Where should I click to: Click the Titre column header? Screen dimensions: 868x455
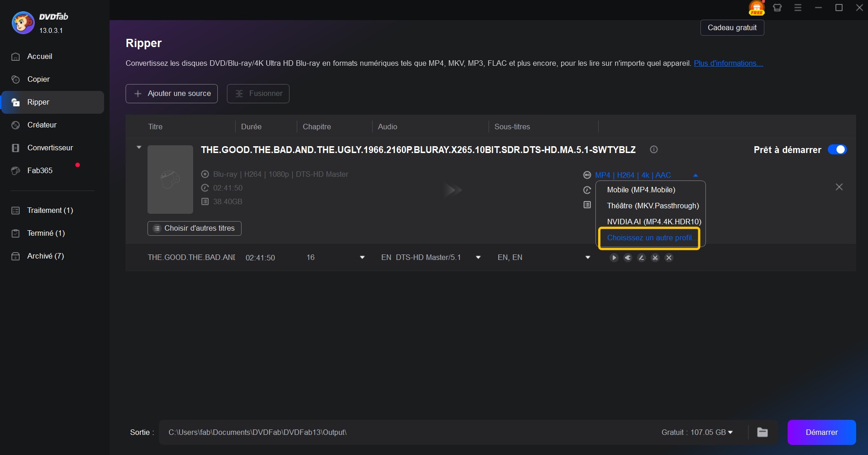pyautogui.click(x=155, y=127)
